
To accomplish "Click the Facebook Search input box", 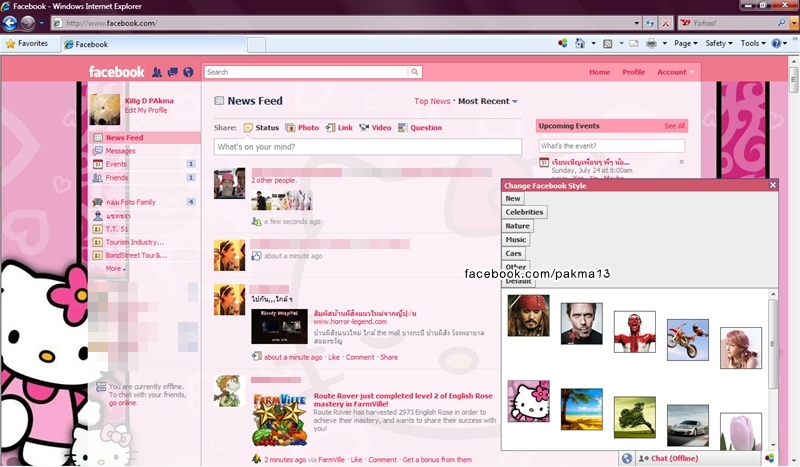I will [x=306, y=72].
